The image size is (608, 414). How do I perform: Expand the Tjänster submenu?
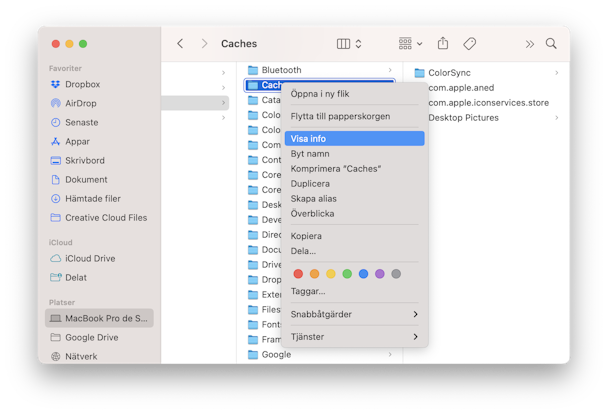point(354,336)
